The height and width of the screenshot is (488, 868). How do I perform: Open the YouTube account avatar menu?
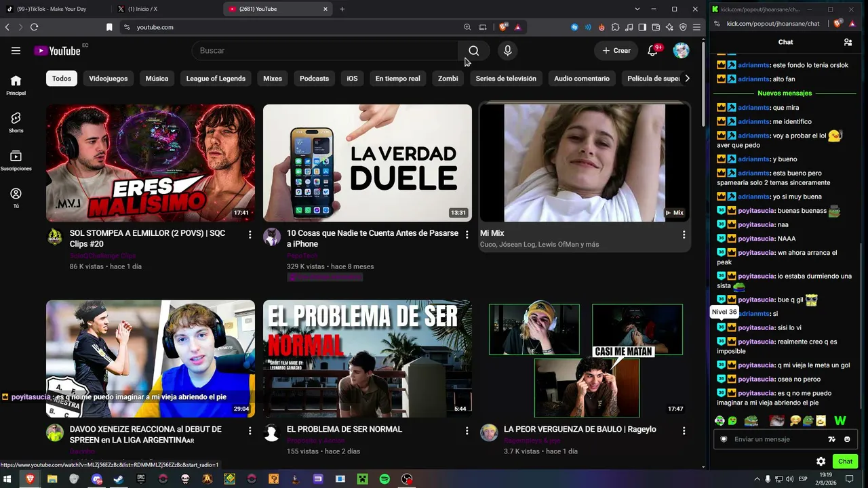[681, 51]
